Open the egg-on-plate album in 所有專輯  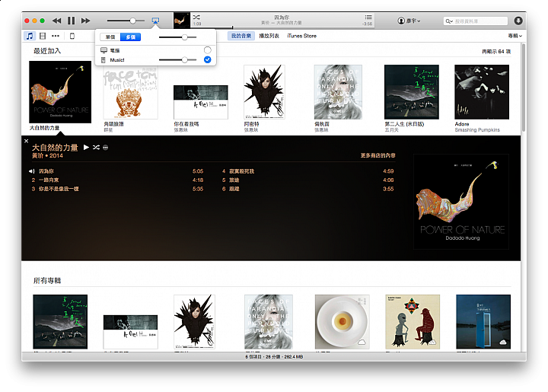342,321
